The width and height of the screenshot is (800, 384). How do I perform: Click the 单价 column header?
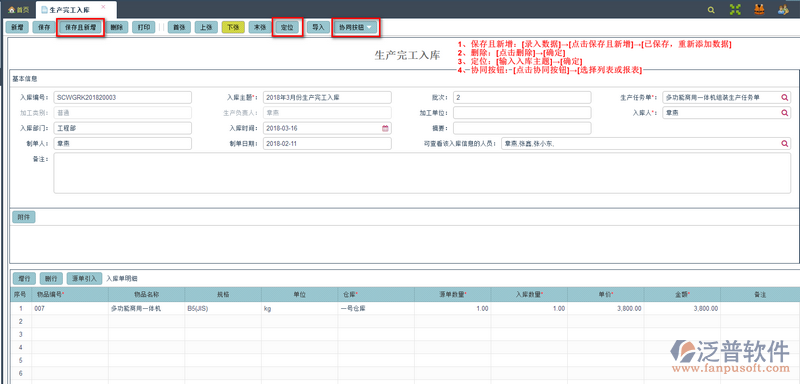pos(606,295)
